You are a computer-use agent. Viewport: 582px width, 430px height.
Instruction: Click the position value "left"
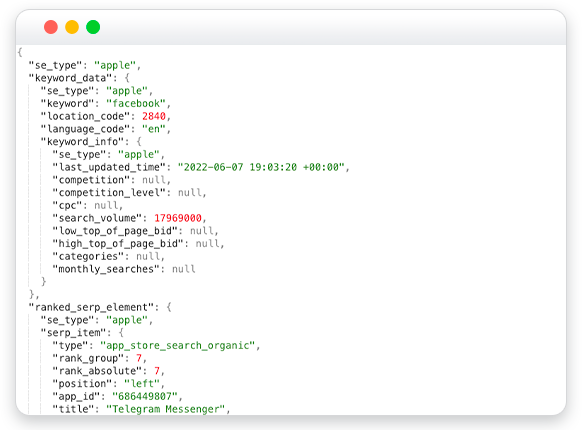tap(142, 383)
